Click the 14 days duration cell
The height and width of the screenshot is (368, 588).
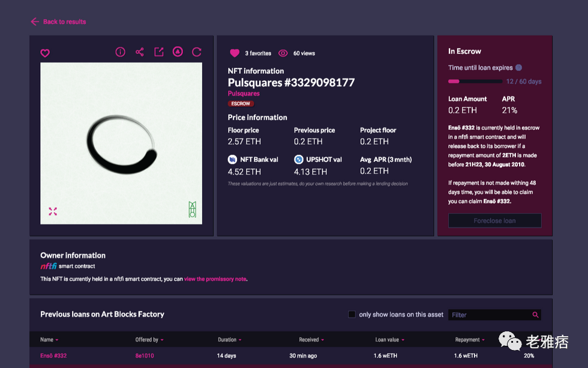227,355
